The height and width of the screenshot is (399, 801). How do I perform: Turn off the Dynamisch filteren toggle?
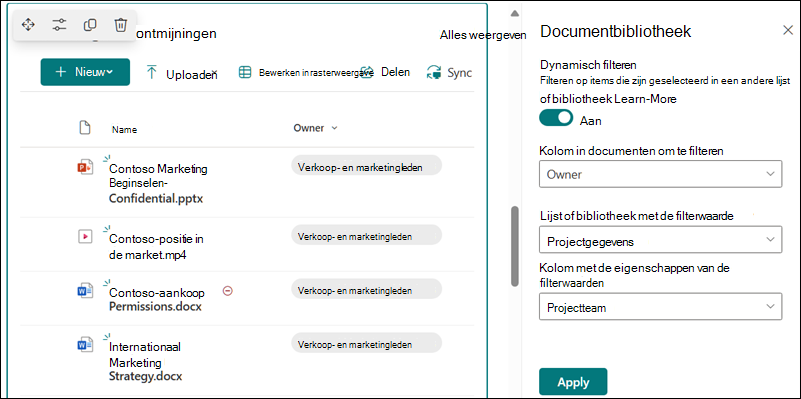(x=556, y=118)
